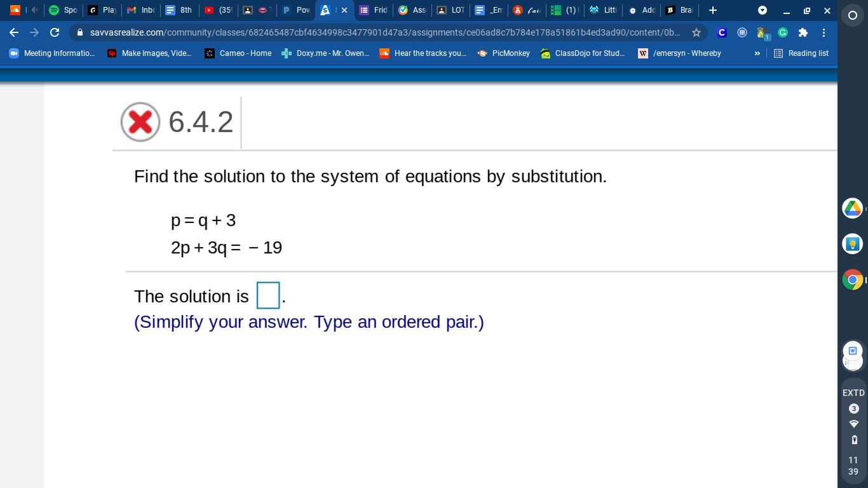Viewport: 868px width, 488px height.
Task: Open the green Grammarly extension
Action: (783, 32)
